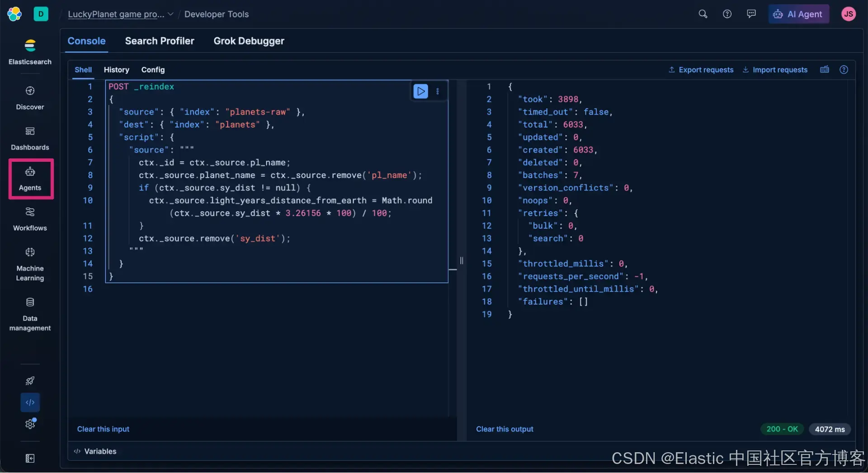868x473 pixels.
Task: Open request options three-dot menu
Action: pyautogui.click(x=438, y=91)
